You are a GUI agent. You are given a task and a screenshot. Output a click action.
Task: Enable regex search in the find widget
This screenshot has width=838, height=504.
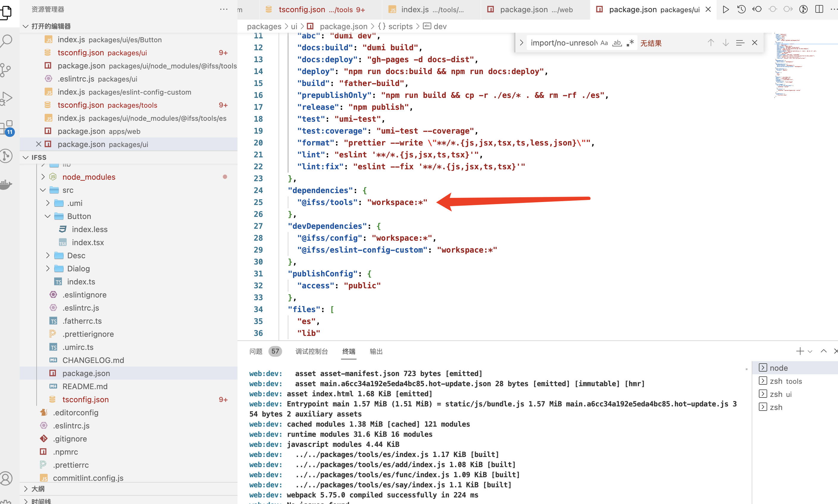pos(631,42)
